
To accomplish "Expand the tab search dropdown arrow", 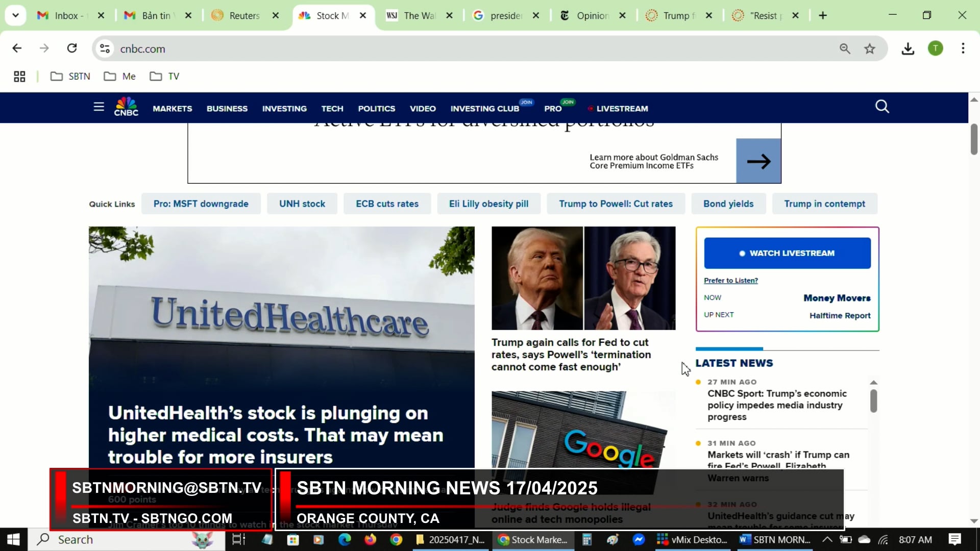I will coord(15,15).
